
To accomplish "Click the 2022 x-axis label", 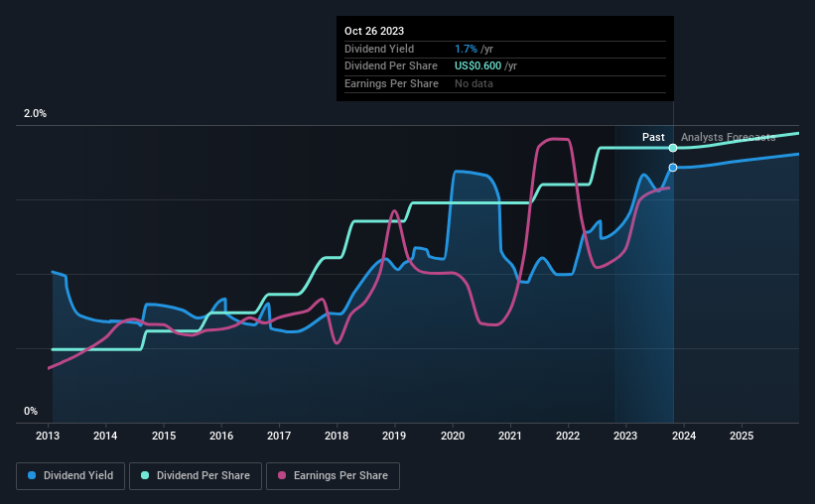I will (x=568, y=436).
